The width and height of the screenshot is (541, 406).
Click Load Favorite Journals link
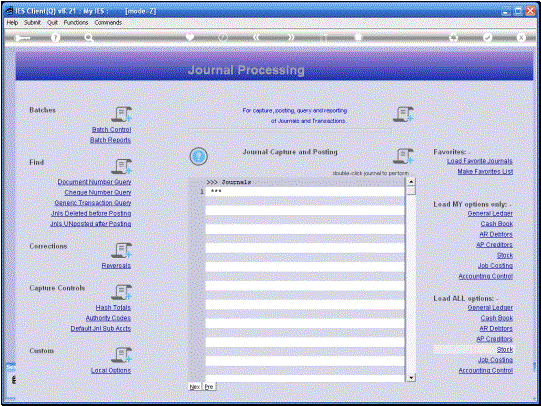point(480,161)
